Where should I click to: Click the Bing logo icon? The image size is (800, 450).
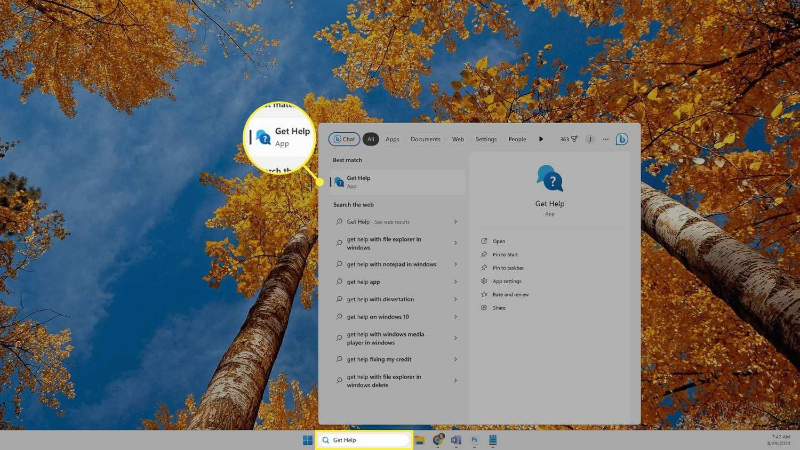click(621, 139)
